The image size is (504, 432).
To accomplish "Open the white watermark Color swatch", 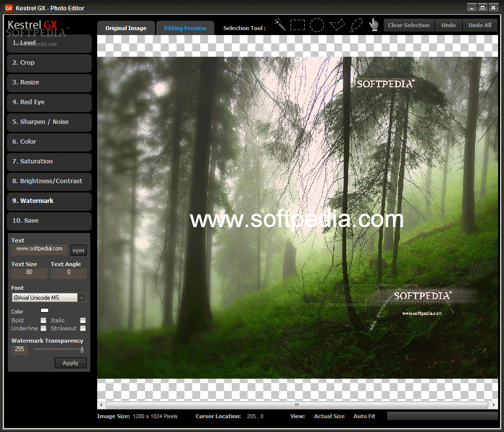I will tap(44, 311).
